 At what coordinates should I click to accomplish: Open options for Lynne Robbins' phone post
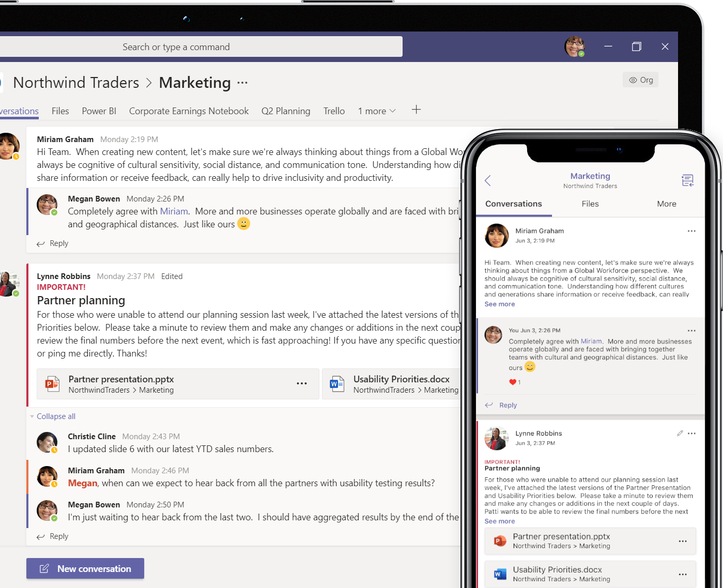[x=691, y=434]
